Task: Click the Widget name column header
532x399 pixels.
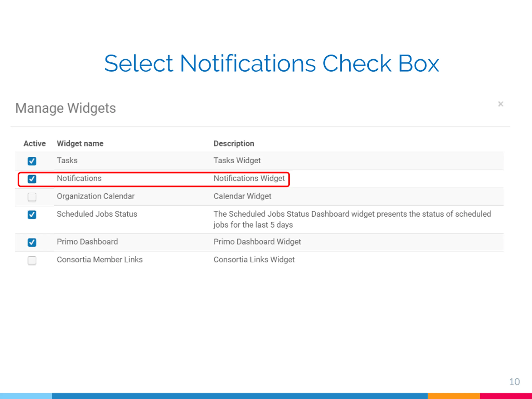Action: coord(80,143)
